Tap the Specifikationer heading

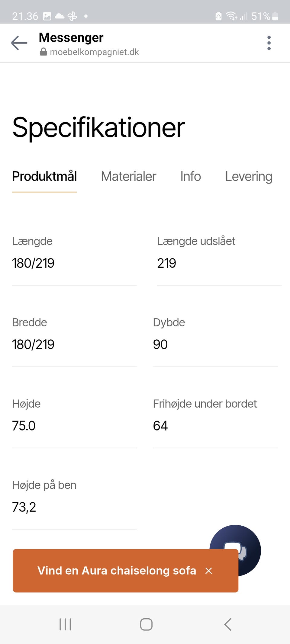98,127
